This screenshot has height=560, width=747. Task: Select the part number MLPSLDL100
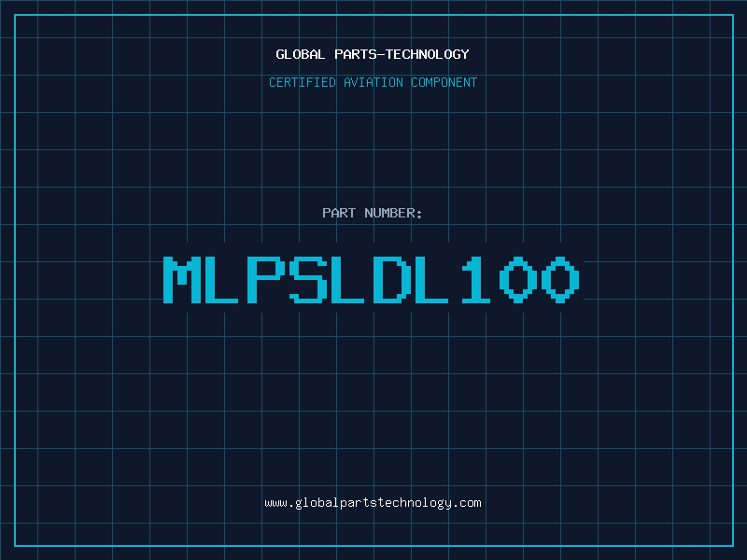371,279
